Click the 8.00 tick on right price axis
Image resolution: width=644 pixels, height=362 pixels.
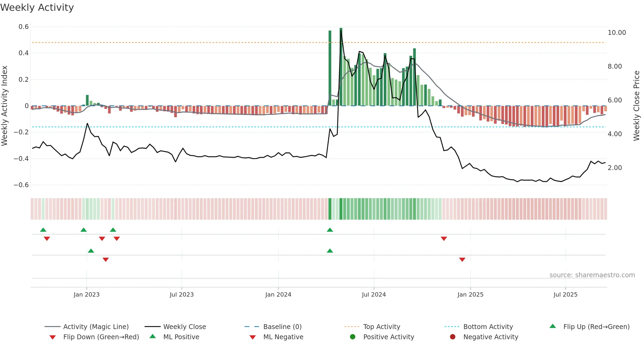pyautogui.click(x=615, y=67)
